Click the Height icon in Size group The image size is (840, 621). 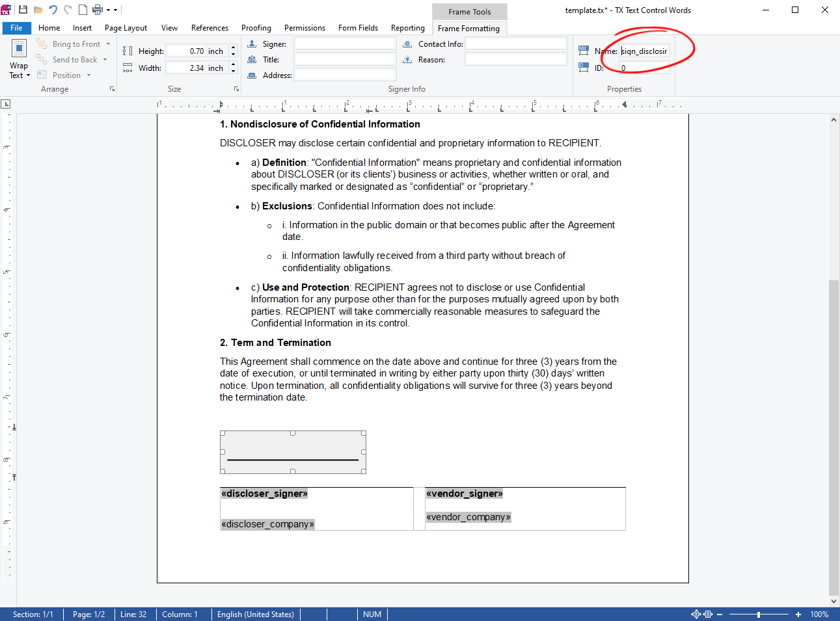pos(128,51)
